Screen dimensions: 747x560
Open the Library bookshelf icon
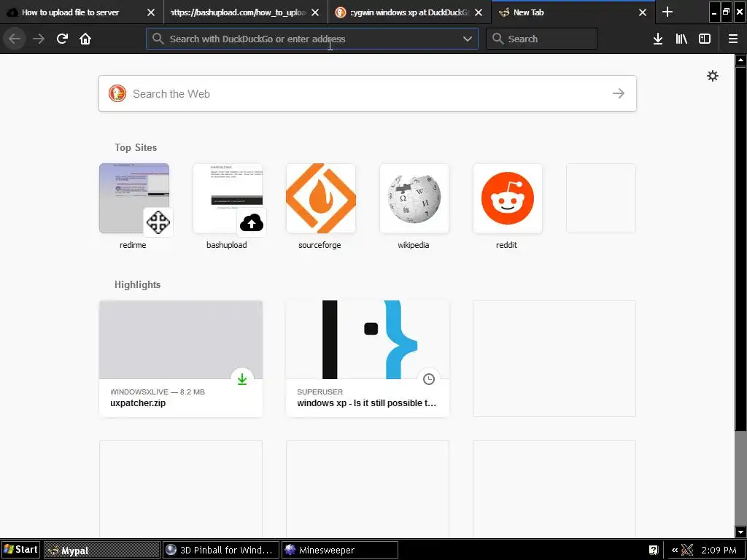click(x=681, y=39)
